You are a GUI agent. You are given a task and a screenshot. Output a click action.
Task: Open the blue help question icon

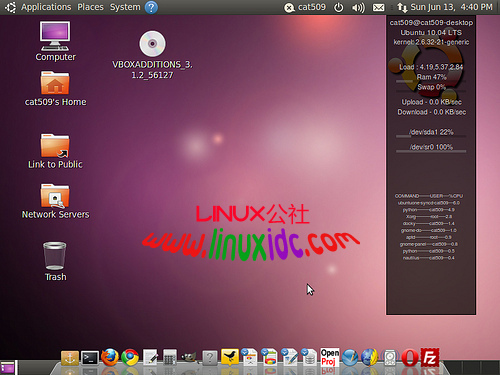[151, 7]
